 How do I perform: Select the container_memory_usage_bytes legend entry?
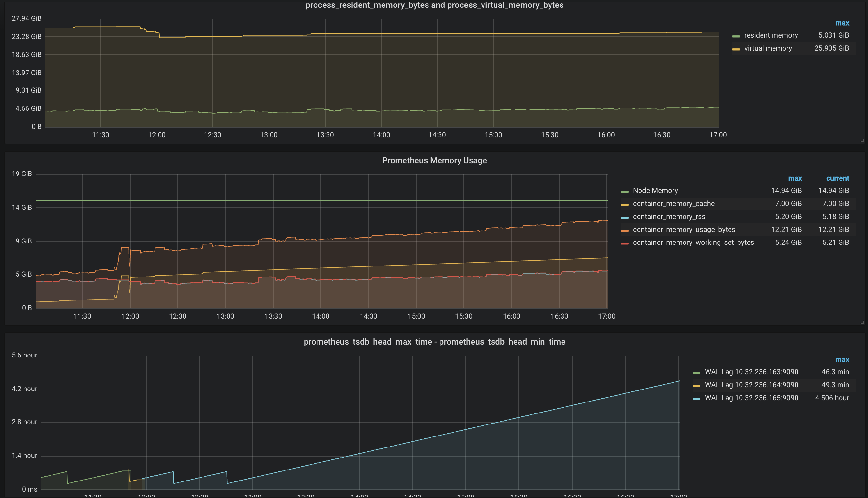pyautogui.click(x=684, y=230)
